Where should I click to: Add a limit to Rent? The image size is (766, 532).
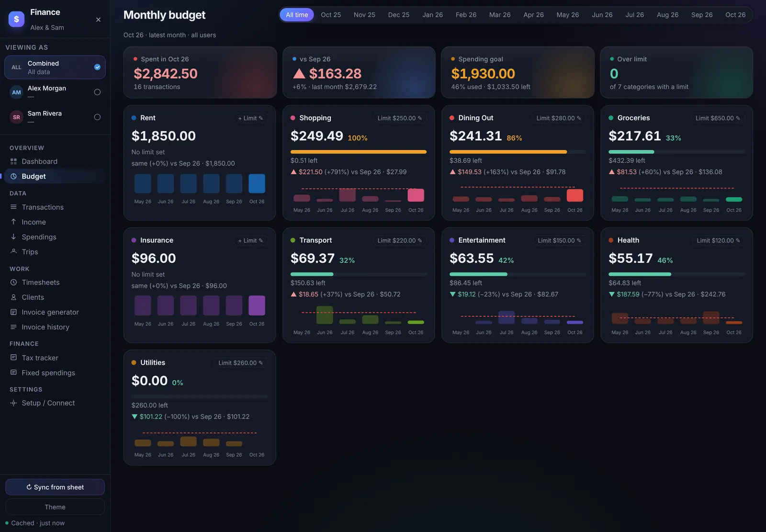[250, 118]
